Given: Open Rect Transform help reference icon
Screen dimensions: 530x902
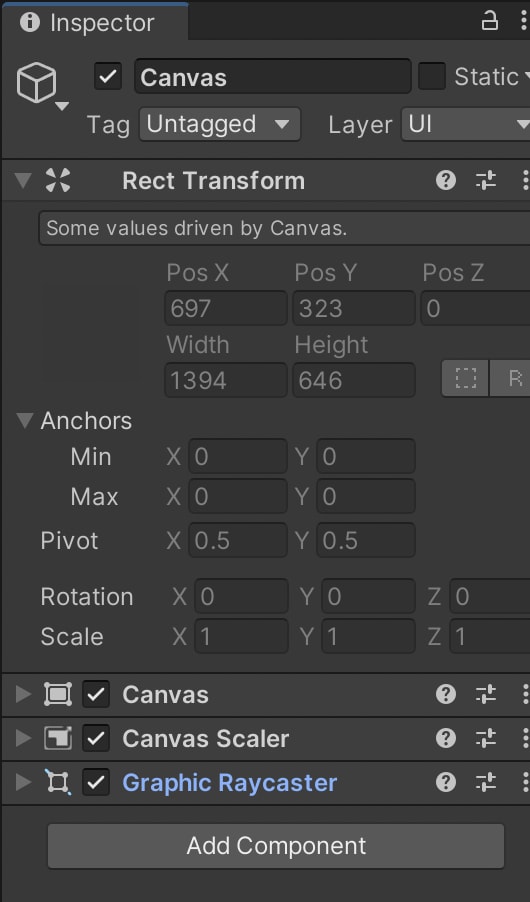Looking at the screenshot, I should pyautogui.click(x=445, y=181).
